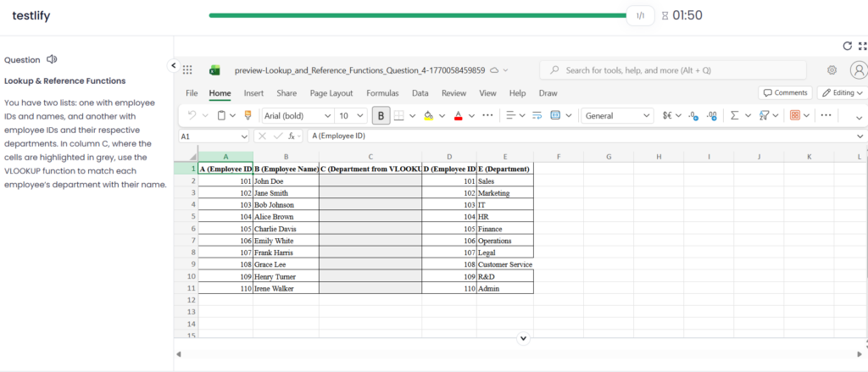
Task: Click the fullscreen expand icon
Action: coord(862,46)
